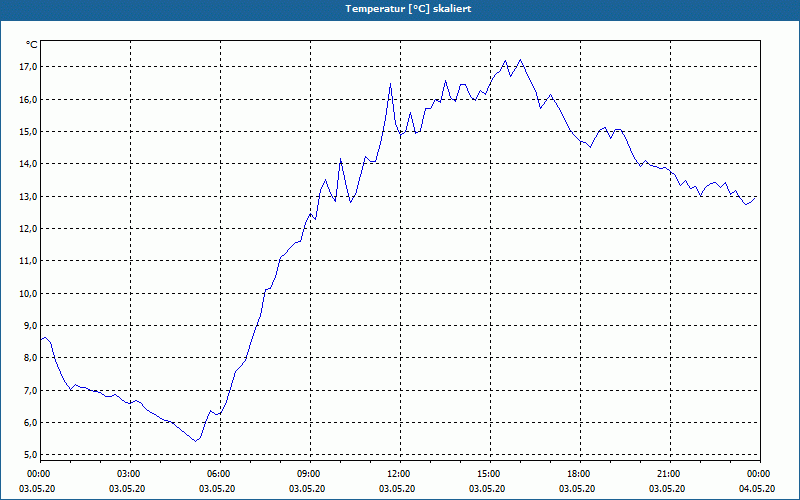
Task: Click the chart title 'Temperatur [°C] skaliert'
Action: pyautogui.click(x=408, y=9)
